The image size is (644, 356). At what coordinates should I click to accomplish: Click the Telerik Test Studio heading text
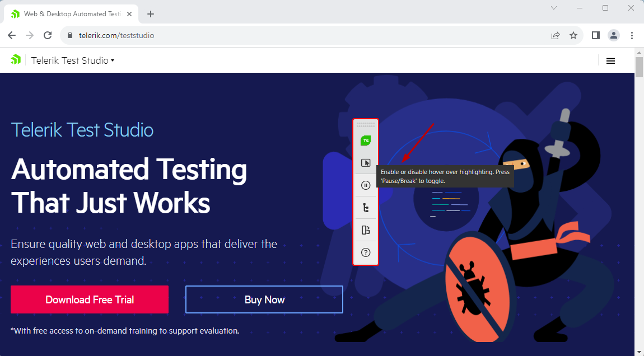(x=82, y=130)
